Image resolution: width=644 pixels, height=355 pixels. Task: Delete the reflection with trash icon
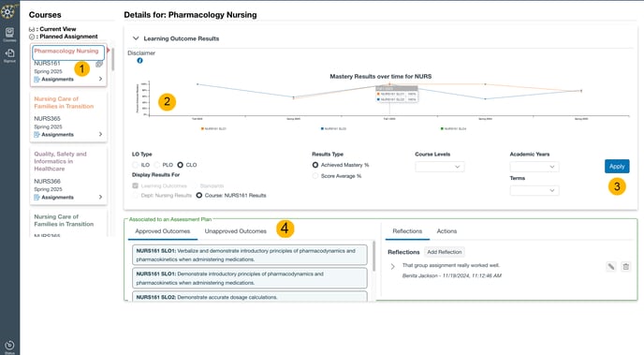(x=625, y=267)
